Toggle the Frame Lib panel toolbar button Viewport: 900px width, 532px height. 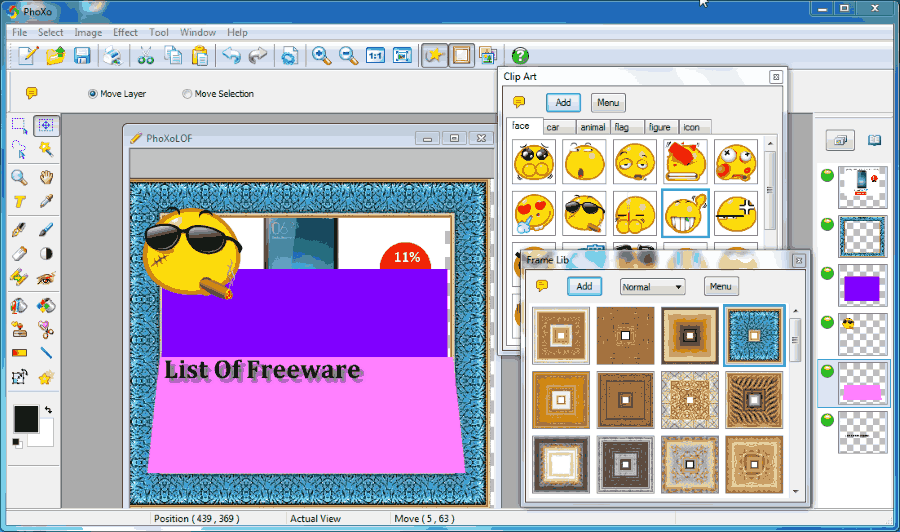coord(461,56)
